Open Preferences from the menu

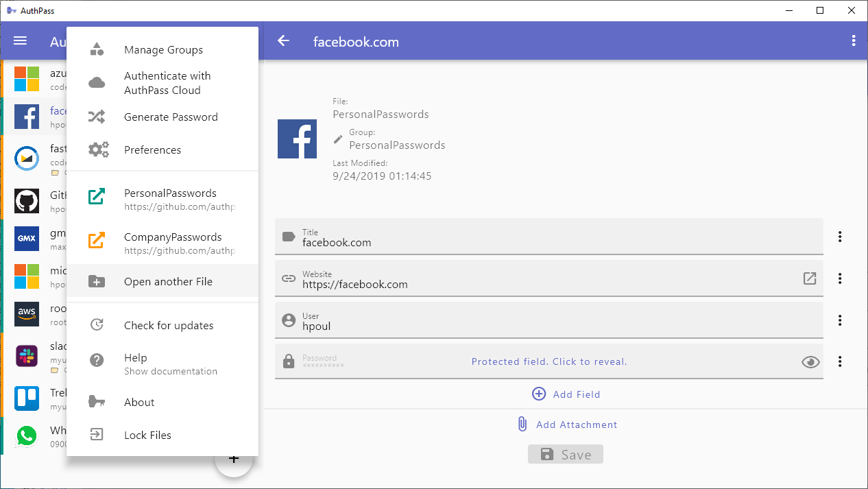[162, 150]
